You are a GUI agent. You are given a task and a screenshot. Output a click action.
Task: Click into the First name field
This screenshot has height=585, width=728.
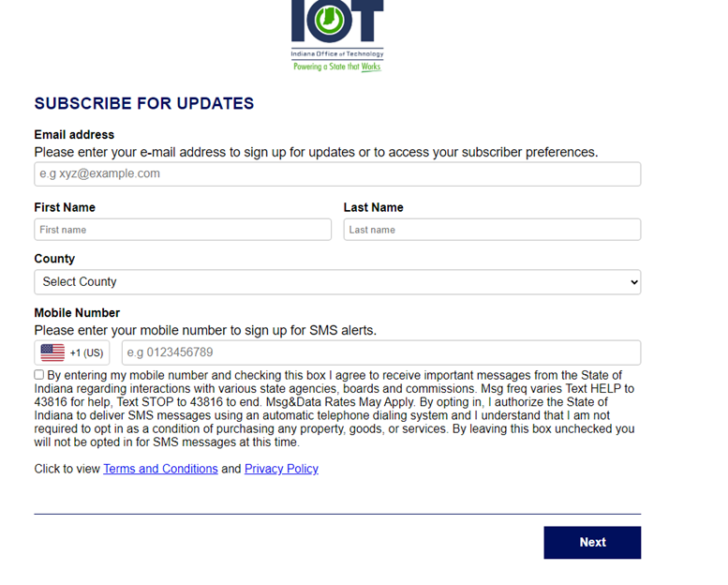click(183, 230)
